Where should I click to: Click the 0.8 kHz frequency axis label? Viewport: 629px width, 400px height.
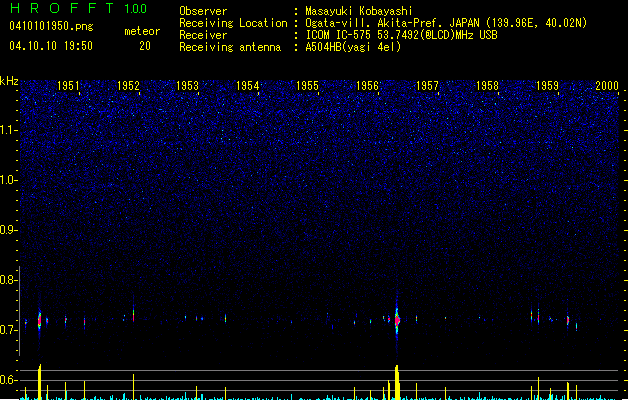[8, 280]
